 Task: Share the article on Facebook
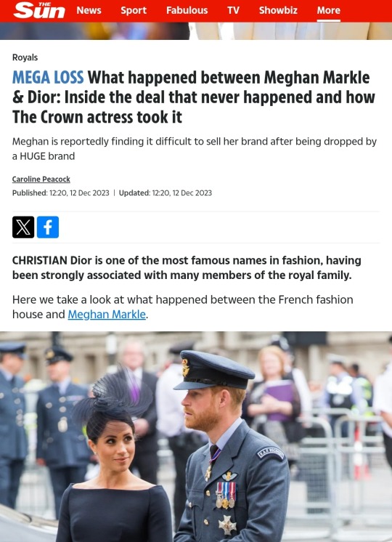[x=48, y=227]
